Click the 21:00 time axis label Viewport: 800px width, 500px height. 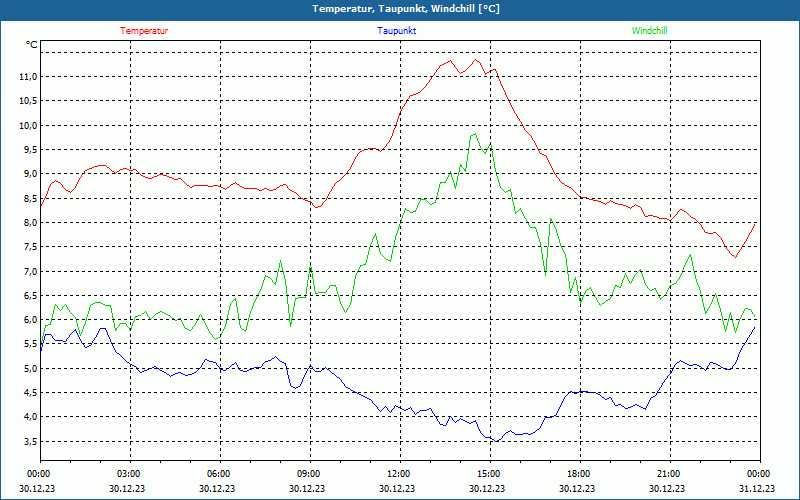click(x=670, y=474)
